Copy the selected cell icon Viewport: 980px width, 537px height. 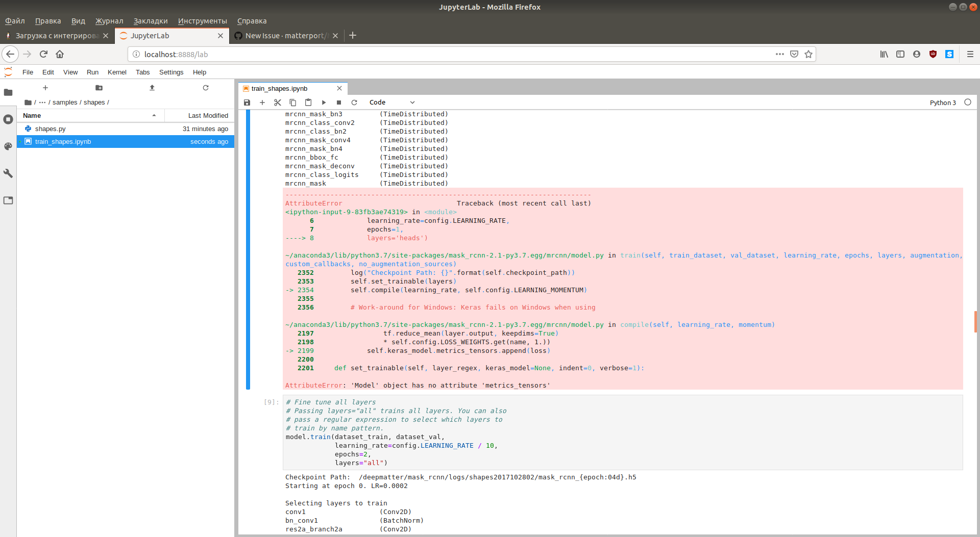point(293,103)
